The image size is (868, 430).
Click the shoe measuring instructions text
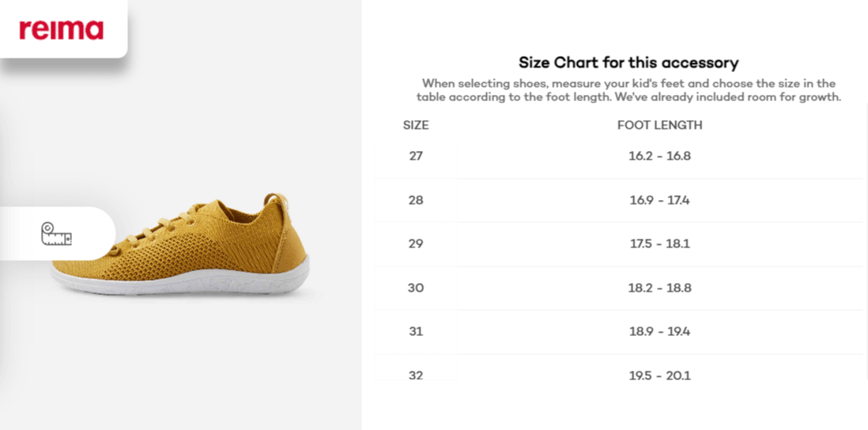628,90
